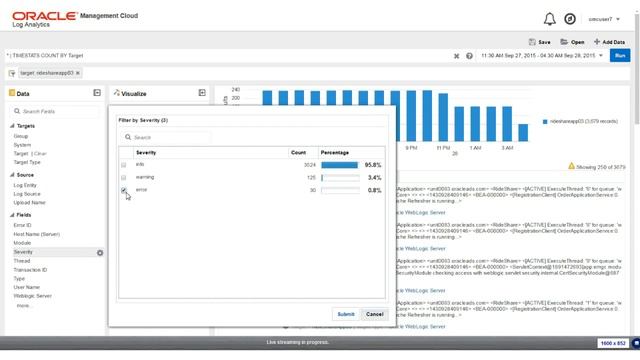Click Clear link next to Target

40,154
